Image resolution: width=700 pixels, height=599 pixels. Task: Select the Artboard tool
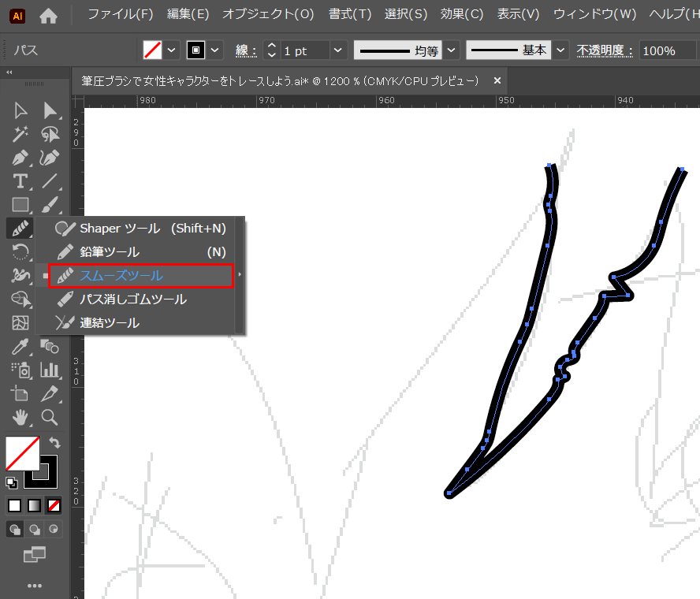coord(20,393)
